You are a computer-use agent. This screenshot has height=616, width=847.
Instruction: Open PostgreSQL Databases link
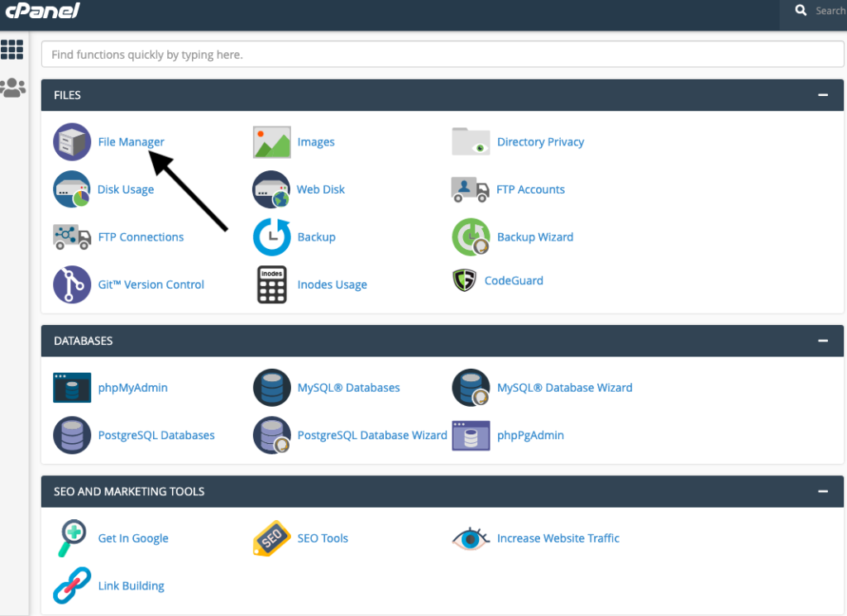[x=156, y=435]
